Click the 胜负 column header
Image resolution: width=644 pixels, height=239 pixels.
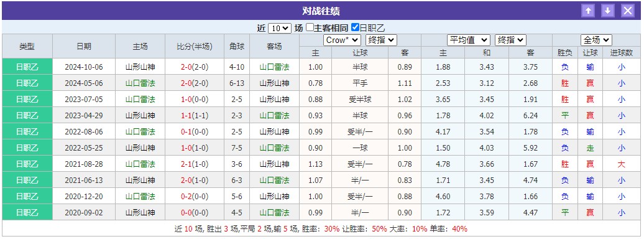564,53
